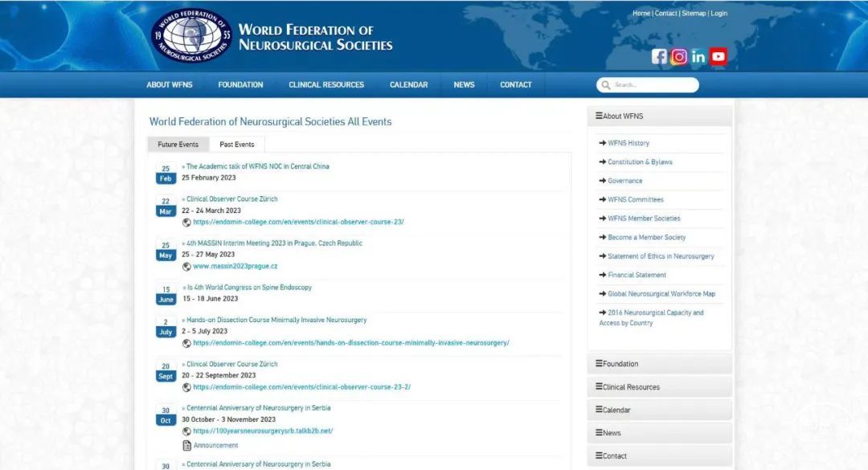Click the 25 Feb date badge
This screenshot has height=470, width=868.
[x=166, y=174]
